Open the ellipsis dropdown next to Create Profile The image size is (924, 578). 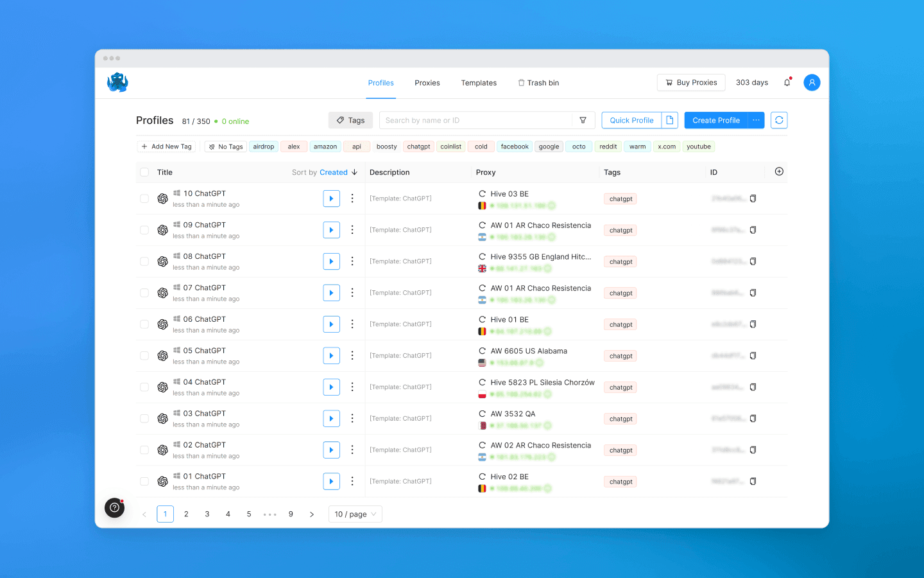756,120
